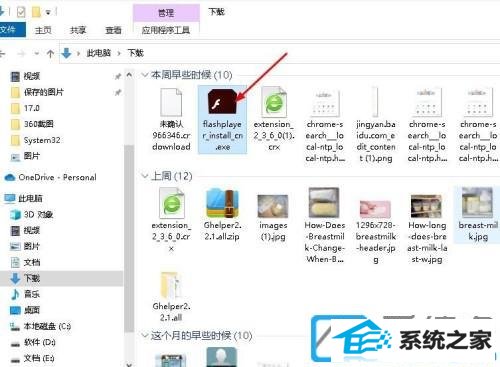Collapse the 这个月的早些时候 (10) group
500x367 pixels.
(145, 335)
